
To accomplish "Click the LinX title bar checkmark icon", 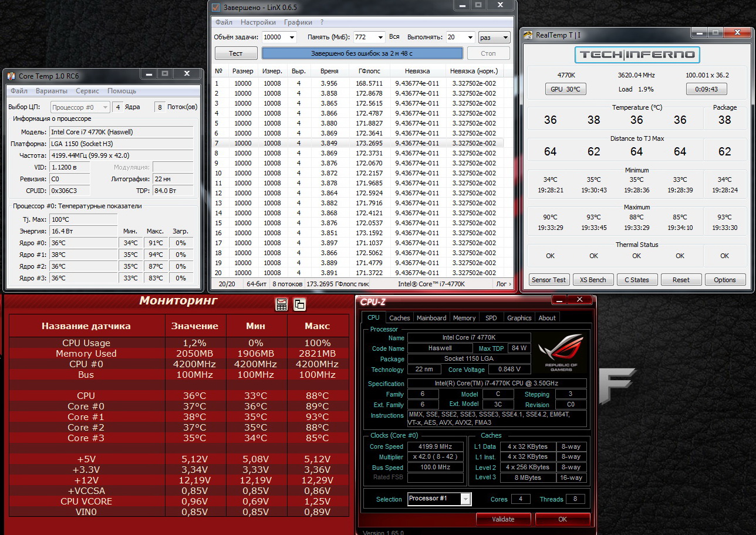I will click(x=216, y=7).
